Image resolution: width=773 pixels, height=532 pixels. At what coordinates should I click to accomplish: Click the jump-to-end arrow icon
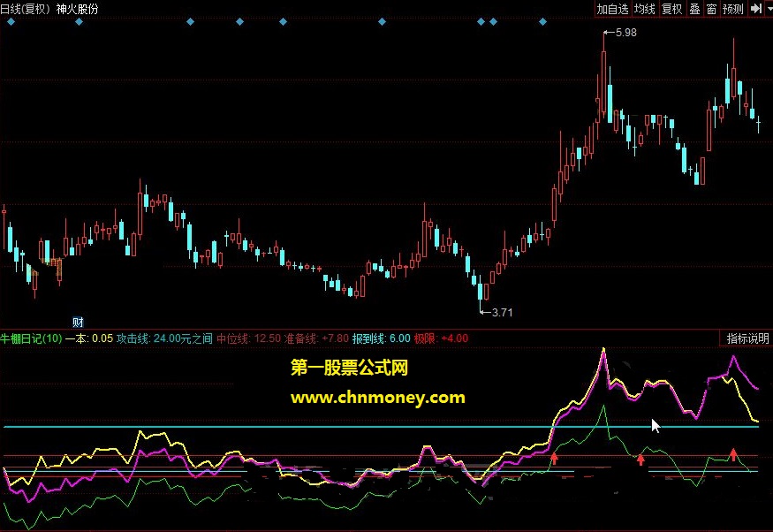pos(755,9)
